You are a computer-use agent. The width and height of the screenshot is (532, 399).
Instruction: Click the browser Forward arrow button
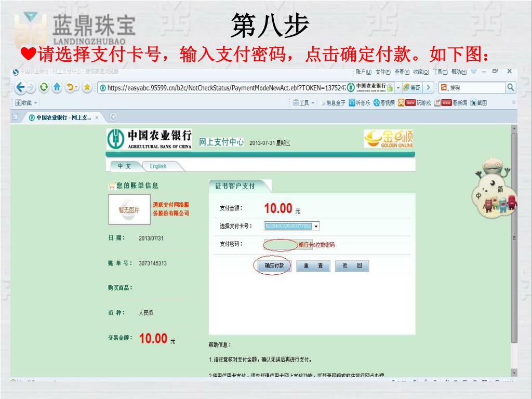pos(31,87)
